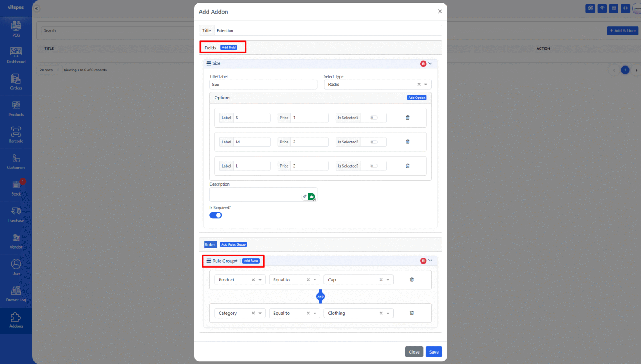This screenshot has height=364, width=641.
Task: Toggle the AND condition connector
Action: click(320, 296)
